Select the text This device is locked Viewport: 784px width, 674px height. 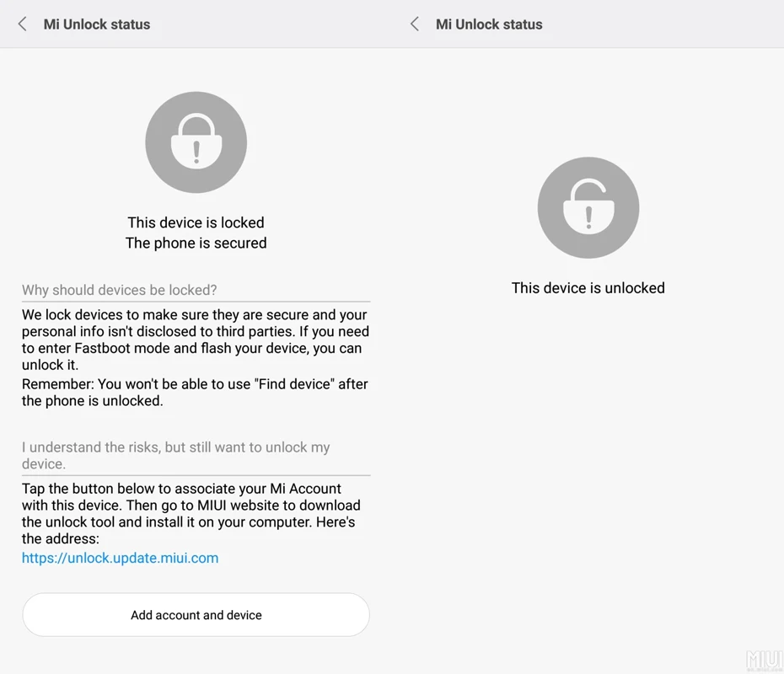click(196, 222)
